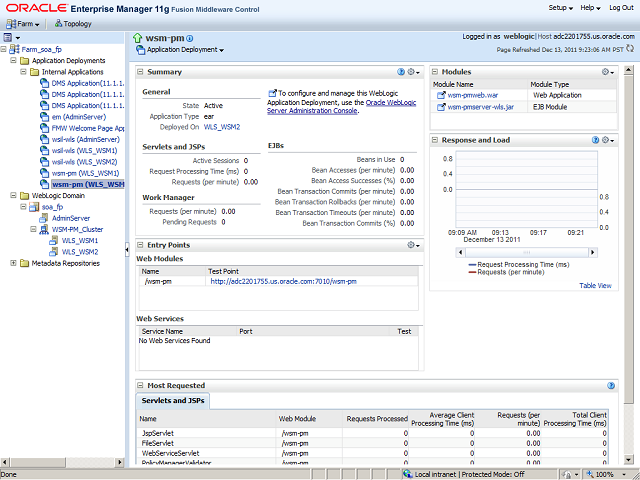Click the page refresh icon
The height and width of the screenshot is (480, 640).
(630, 48)
